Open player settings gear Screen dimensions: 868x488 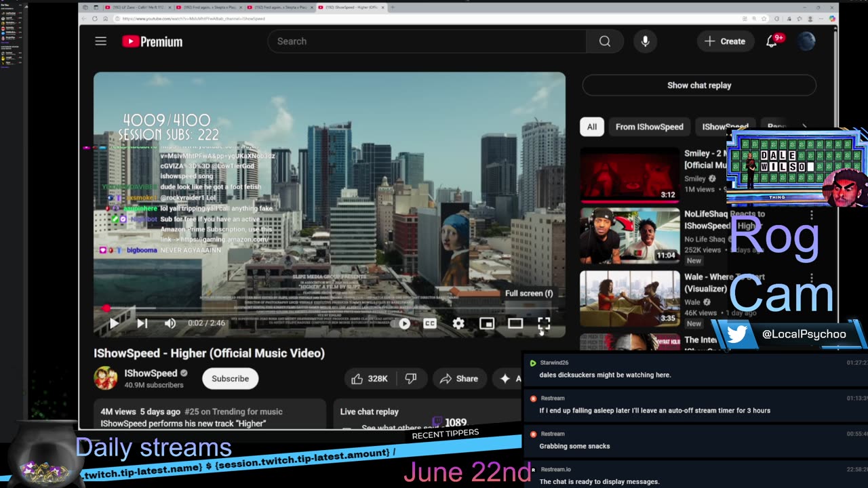458,324
